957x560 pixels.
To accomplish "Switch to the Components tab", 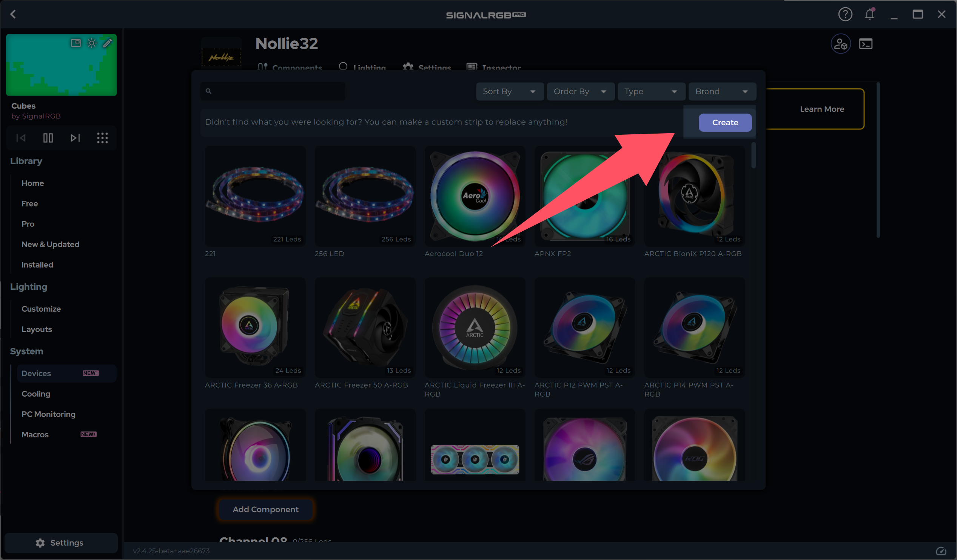I will 290,66.
